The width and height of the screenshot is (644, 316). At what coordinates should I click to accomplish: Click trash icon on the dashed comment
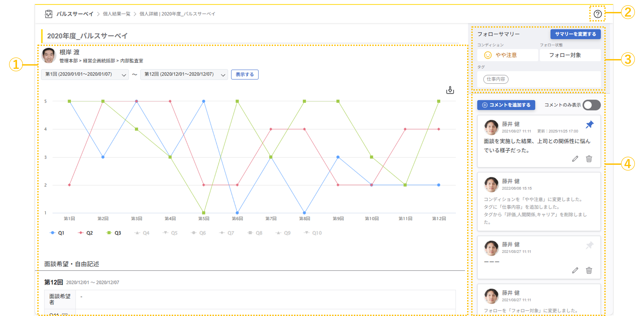pos(589,270)
